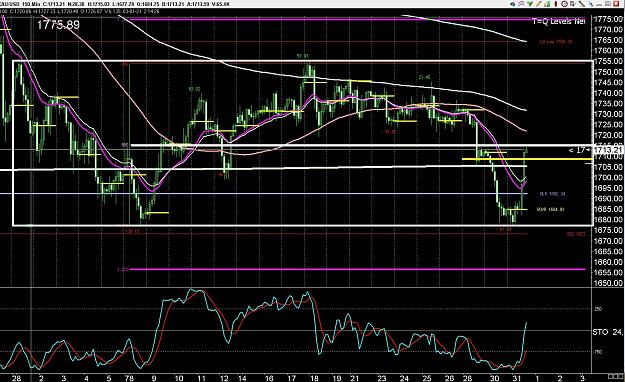Click the green arrow icon in top toolbar
The width and height of the screenshot is (625, 382).
(530, 4)
